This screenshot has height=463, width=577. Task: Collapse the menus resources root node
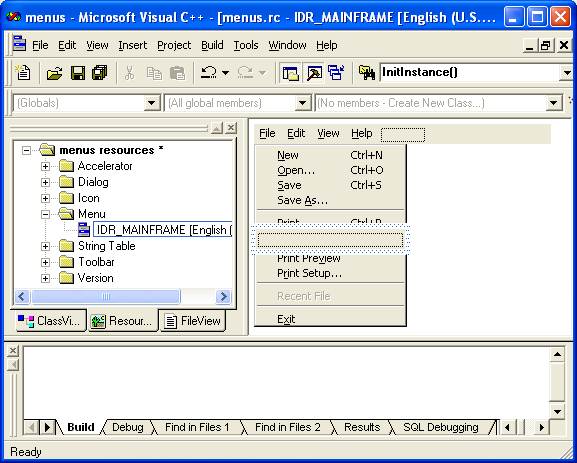coord(26,150)
